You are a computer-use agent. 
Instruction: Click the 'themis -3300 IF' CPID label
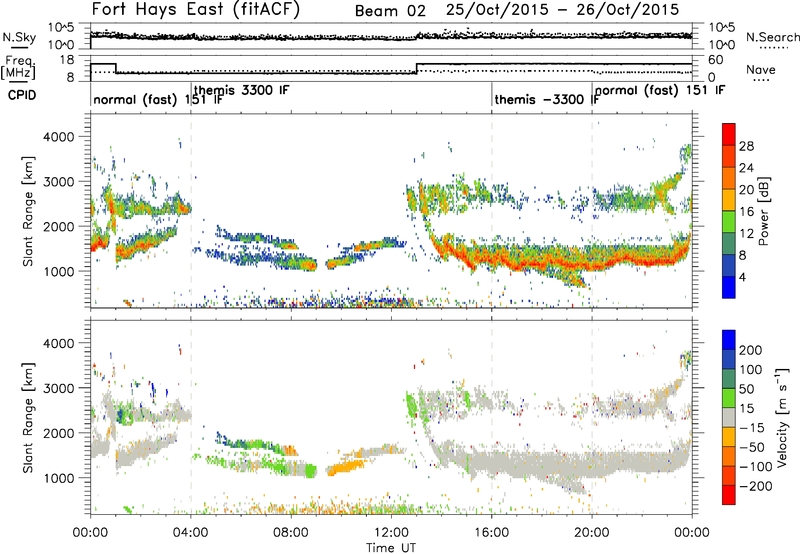tap(547, 99)
